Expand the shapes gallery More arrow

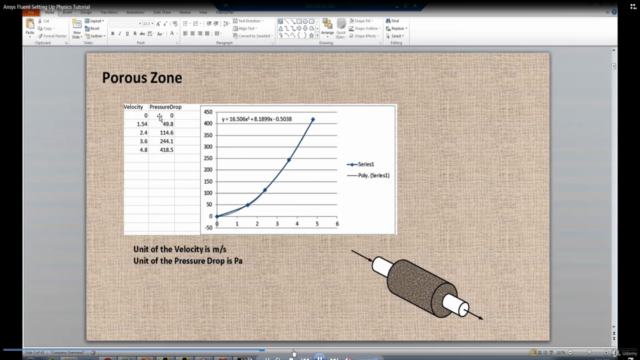pos(318,36)
